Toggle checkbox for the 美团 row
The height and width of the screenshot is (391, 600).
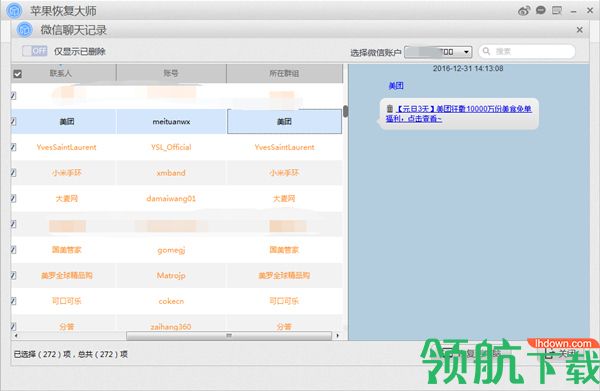pyautogui.click(x=13, y=121)
